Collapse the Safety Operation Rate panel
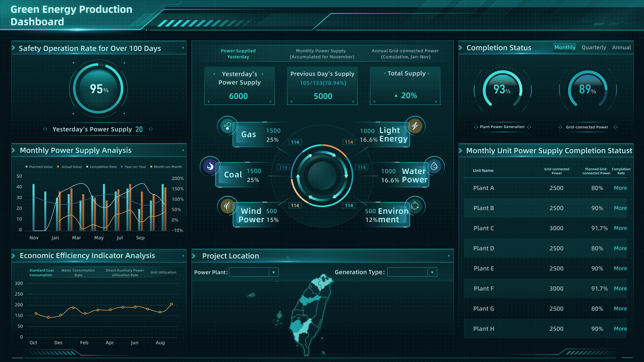644x362 pixels. tap(183, 48)
